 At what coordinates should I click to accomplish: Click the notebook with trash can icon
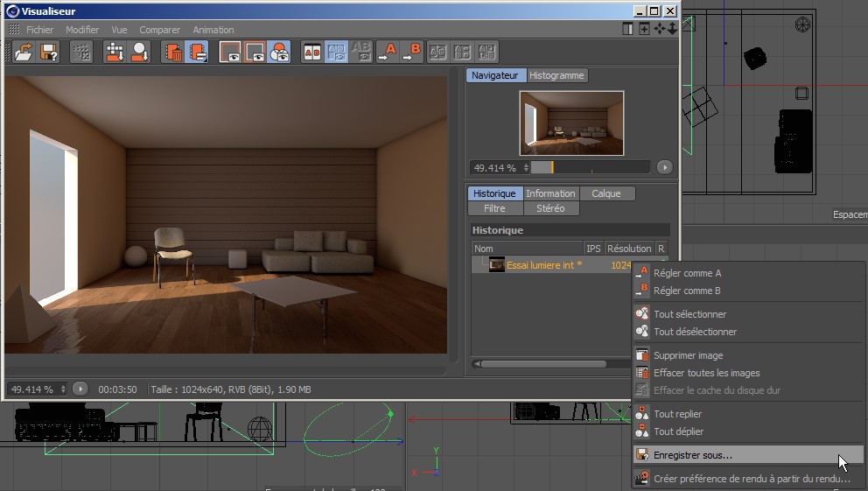173,52
